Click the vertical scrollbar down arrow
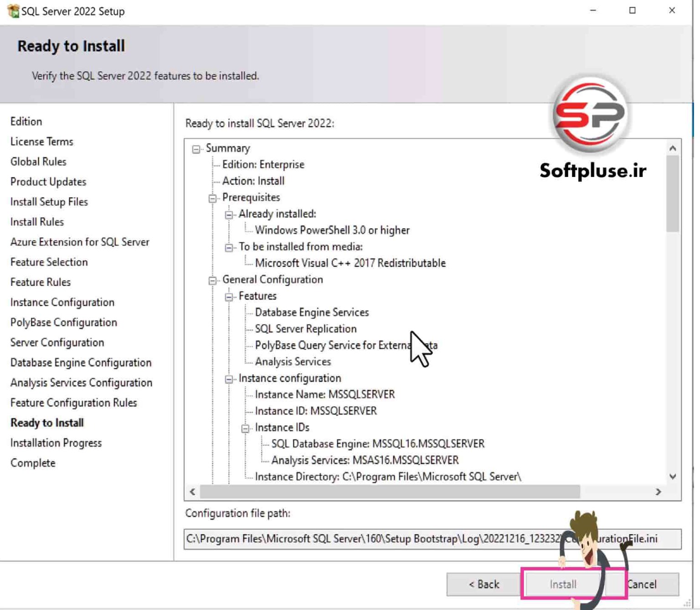This screenshot has width=700, height=610. 673,476
